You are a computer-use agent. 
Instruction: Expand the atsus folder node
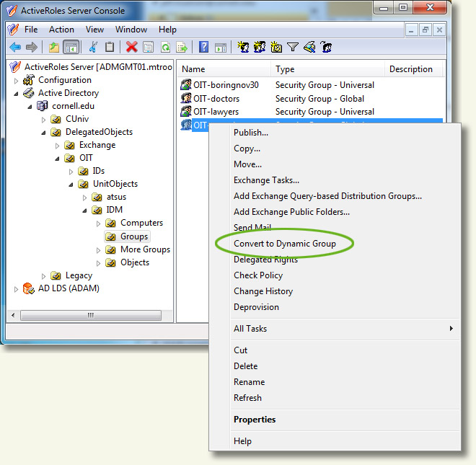pos(84,198)
